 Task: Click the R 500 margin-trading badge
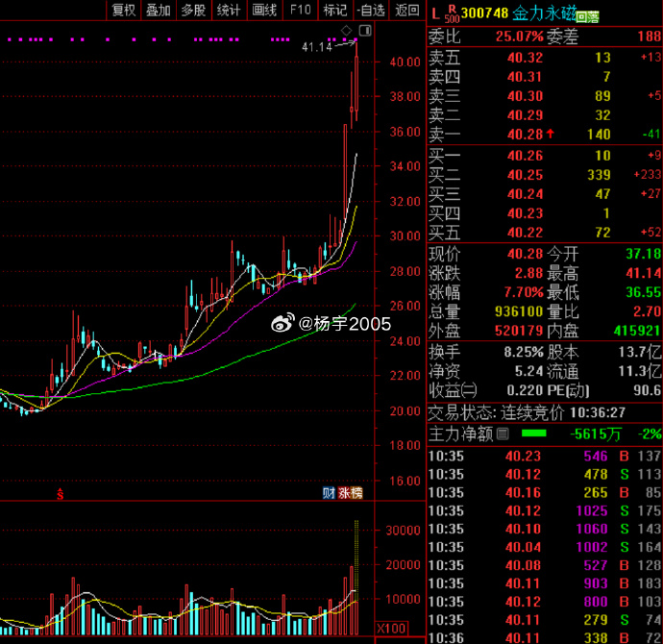[x=452, y=13]
